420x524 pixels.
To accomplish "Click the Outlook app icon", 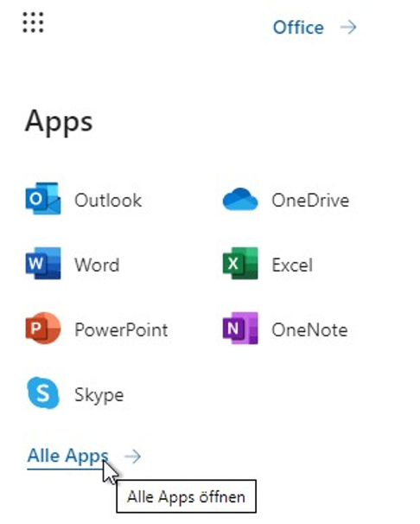I will click(43, 199).
